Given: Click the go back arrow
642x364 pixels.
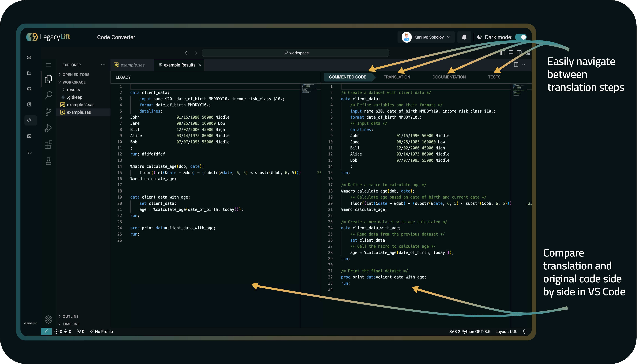Looking at the screenshot, I should click(187, 53).
